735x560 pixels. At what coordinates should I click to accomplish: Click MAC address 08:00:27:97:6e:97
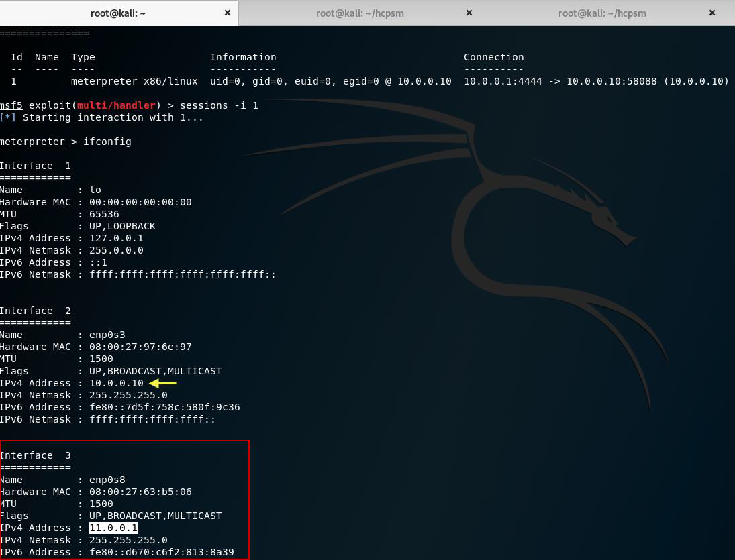[140, 347]
